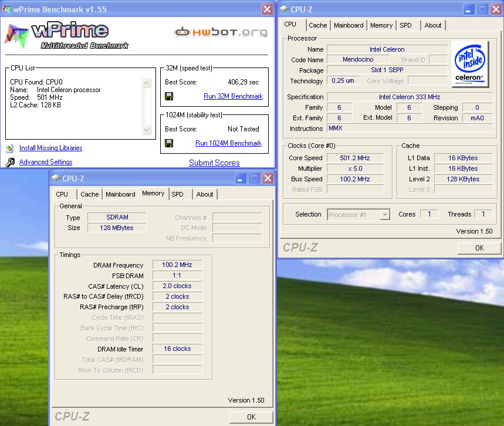Click the memory Size 128 MBytes field
The image size is (504, 426).
tap(117, 228)
